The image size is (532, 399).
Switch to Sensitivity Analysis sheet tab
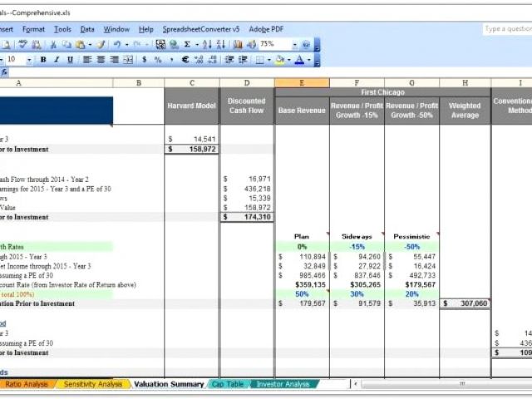[91, 384]
